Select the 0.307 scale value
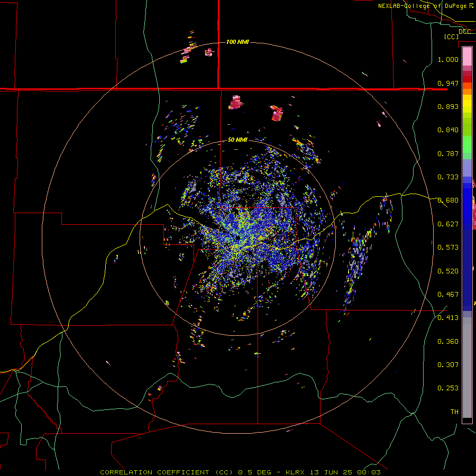The height and width of the screenshot is (476, 476). tap(448, 365)
